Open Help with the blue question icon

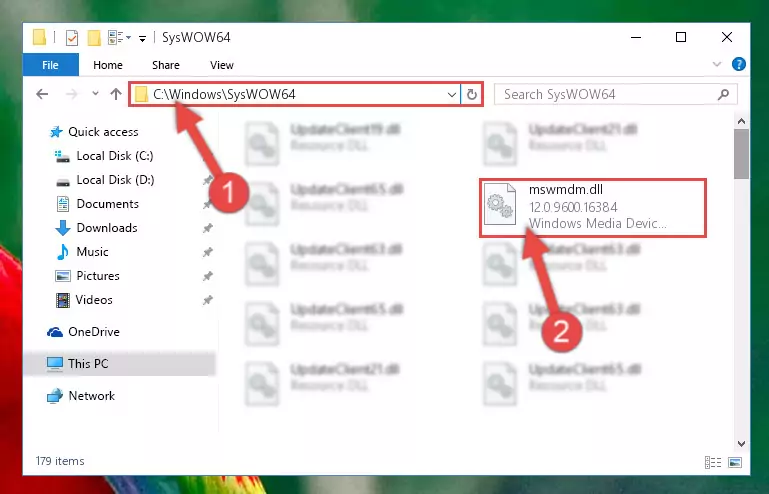(x=739, y=64)
